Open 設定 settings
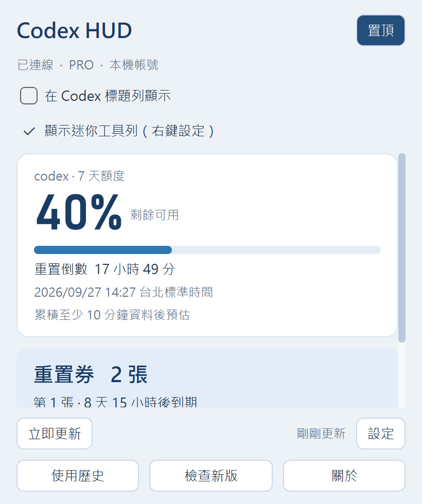422x504 pixels. point(380,434)
